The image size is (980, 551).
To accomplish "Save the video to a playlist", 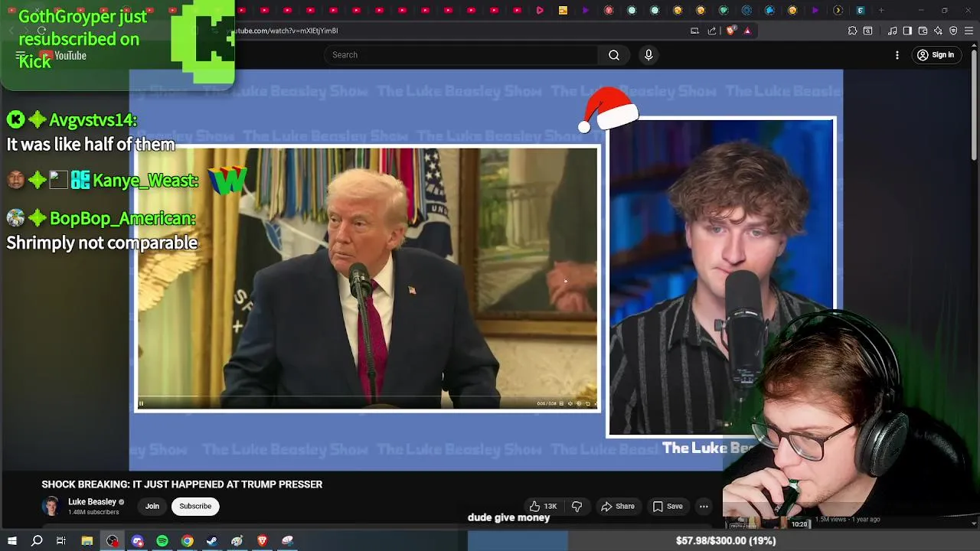I will coord(668,506).
